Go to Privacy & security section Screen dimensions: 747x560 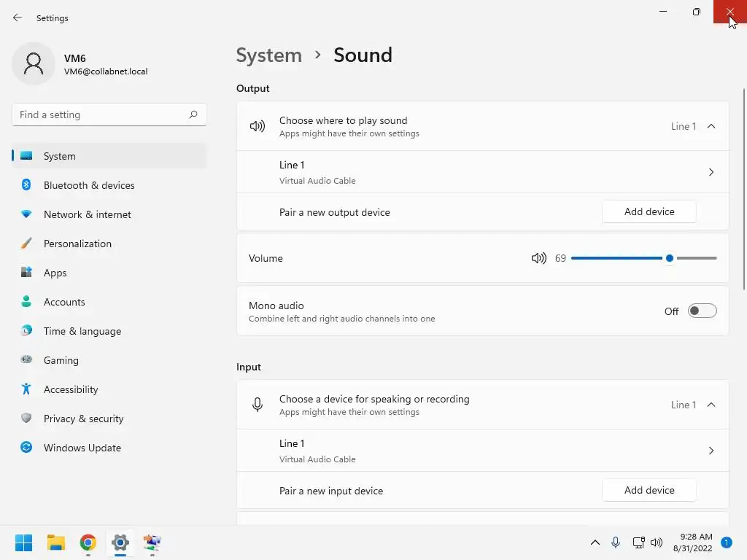tap(83, 419)
